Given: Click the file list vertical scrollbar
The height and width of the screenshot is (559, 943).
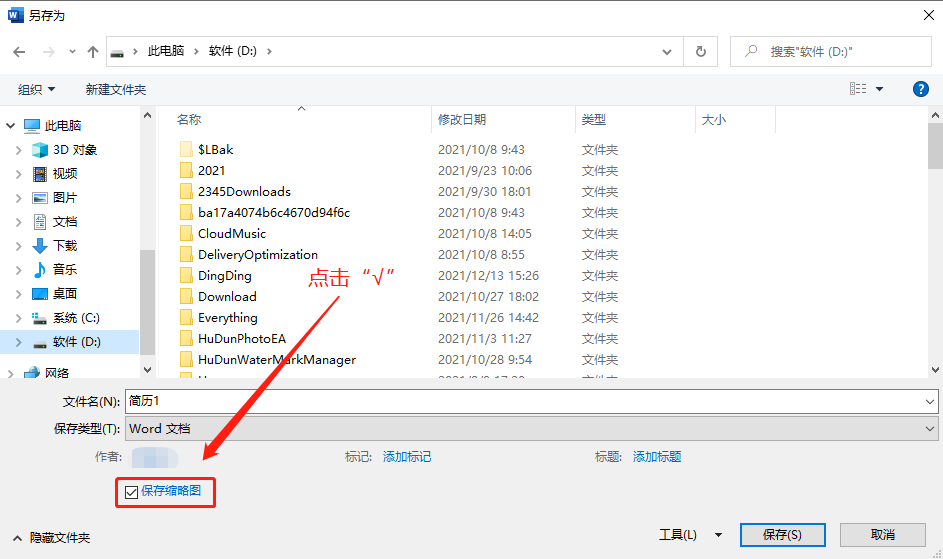Looking at the screenshot, I should click(x=935, y=146).
